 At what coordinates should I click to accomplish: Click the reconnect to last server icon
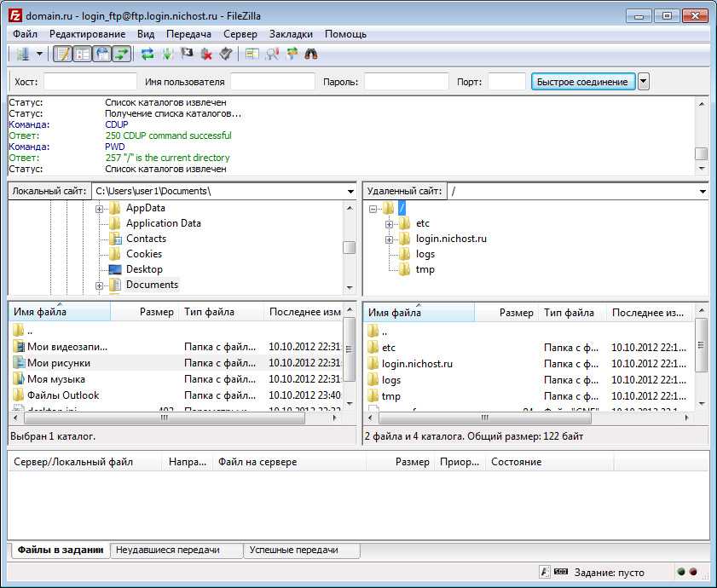pyautogui.click(x=226, y=54)
